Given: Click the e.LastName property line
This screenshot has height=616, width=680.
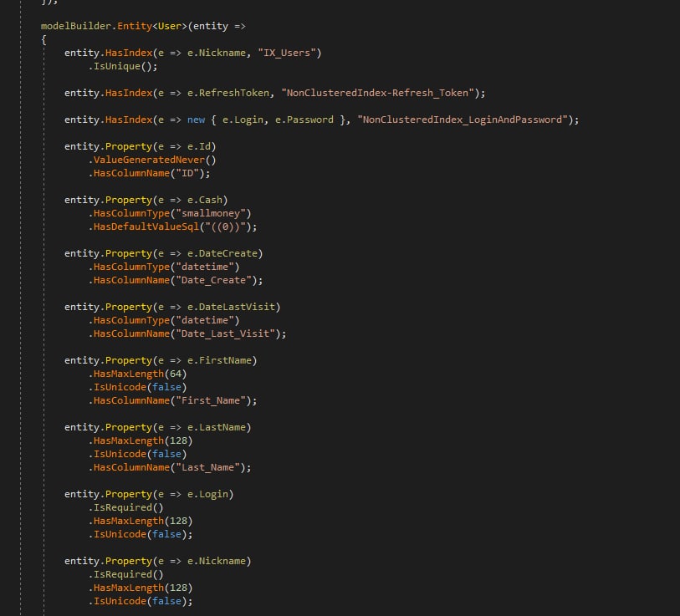Looking at the screenshot, I should click(158, 427).
